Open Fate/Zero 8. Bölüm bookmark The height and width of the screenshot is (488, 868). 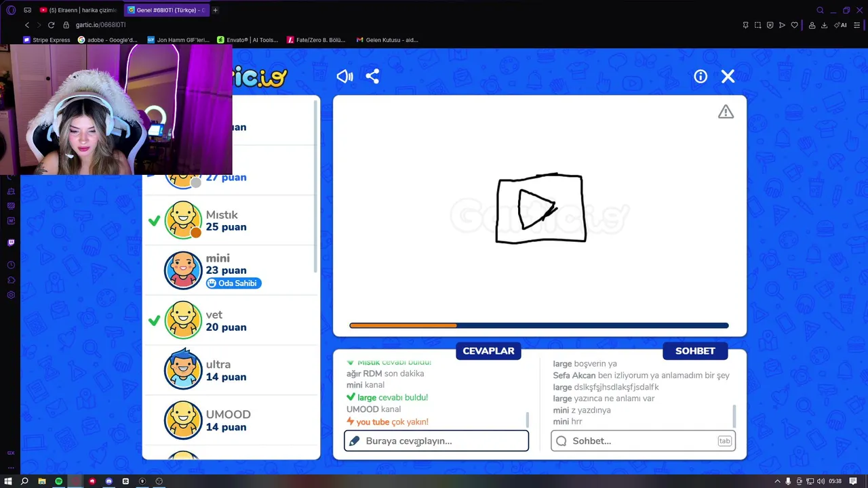316,40
